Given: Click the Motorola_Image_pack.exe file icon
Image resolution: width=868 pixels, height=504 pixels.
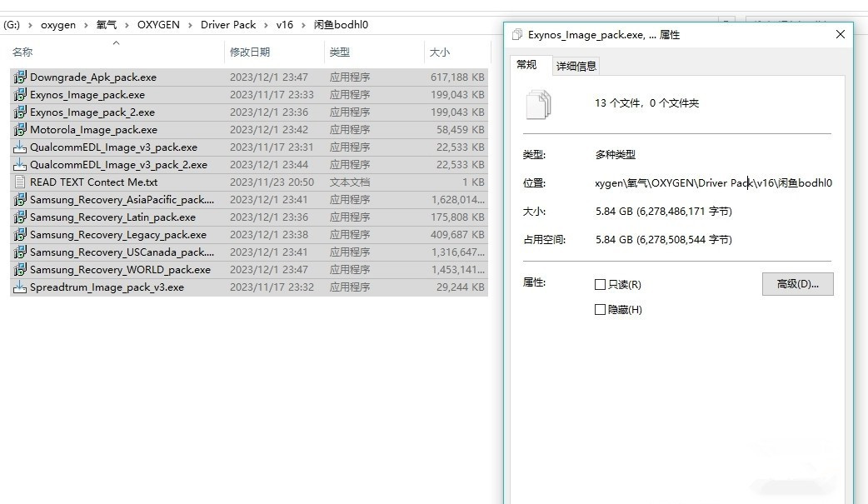Looking at the screenshot, I should [20, 130].
